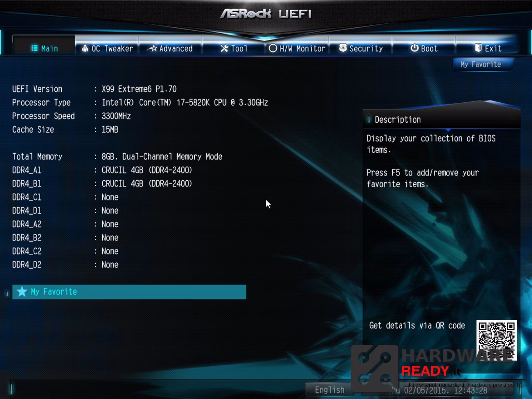Open the Tool tab
This screenshot has height=399, width=532.
(233, 45)
